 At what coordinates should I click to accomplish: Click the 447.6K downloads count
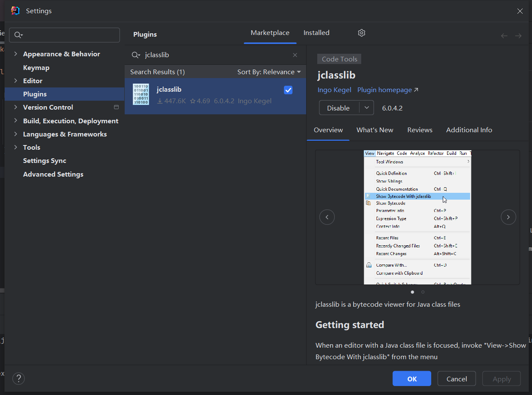coord(172,101)
